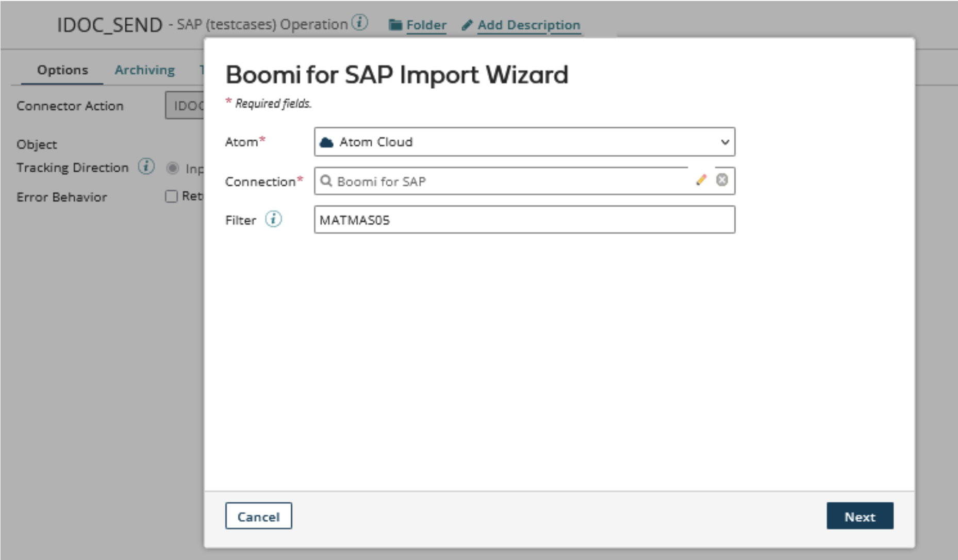The height and width of the screenshot is (560, 958).
Task: Click the magnifier icon in the Connection field
Action: coord(326,181)
